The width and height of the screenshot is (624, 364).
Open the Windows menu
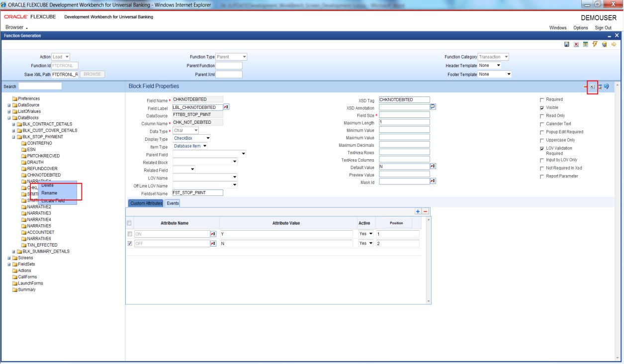pos(558,28)
